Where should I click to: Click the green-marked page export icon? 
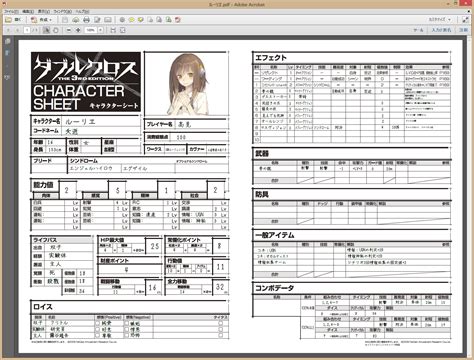pyautogui.click(x=168, y=20)
